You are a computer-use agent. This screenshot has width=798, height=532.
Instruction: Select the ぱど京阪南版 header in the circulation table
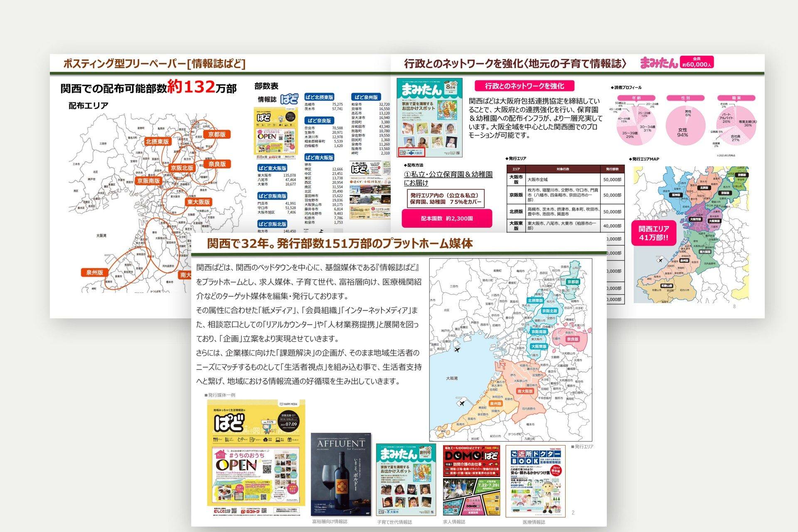click(x=272, y=196)
